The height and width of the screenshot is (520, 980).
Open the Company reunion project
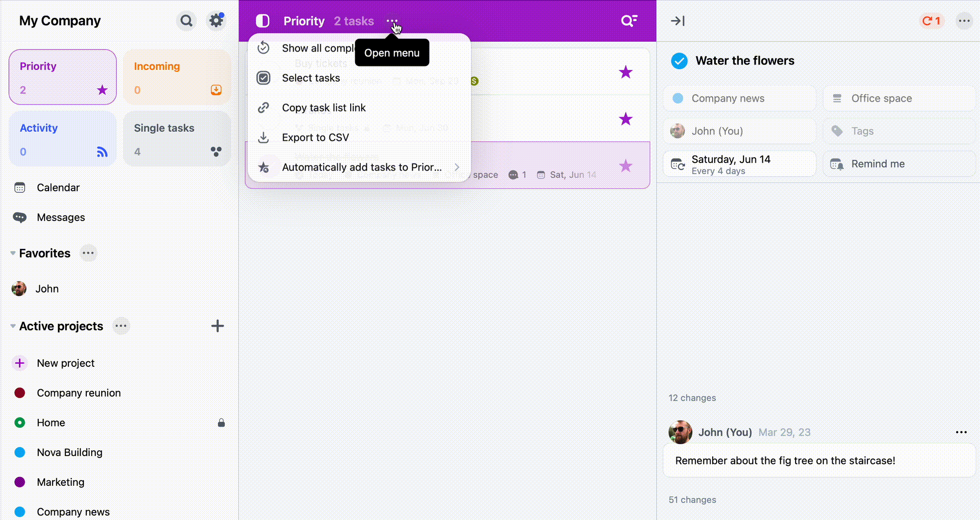(x=78, y=393)
